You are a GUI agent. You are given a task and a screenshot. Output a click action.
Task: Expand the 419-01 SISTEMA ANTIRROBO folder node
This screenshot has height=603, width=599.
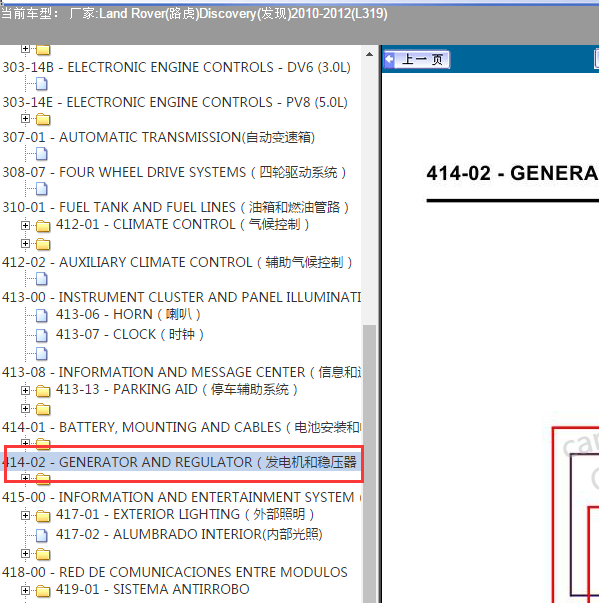(25, 590)
